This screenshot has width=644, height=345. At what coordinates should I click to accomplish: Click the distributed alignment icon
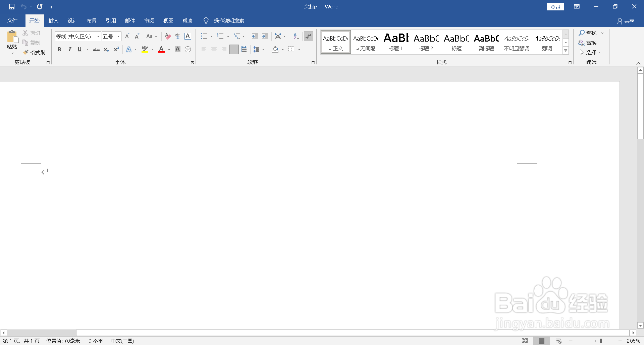pos(244,49)
